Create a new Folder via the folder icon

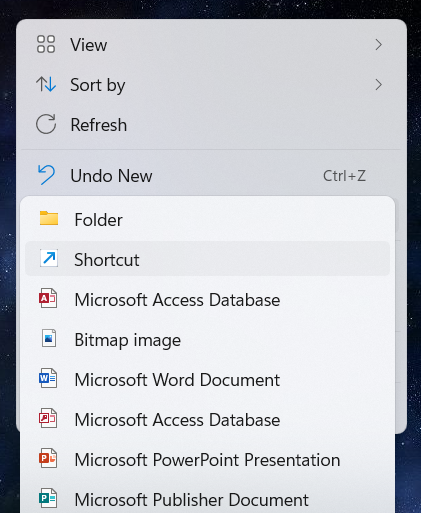pyautogui.click(x=49, y=219)
